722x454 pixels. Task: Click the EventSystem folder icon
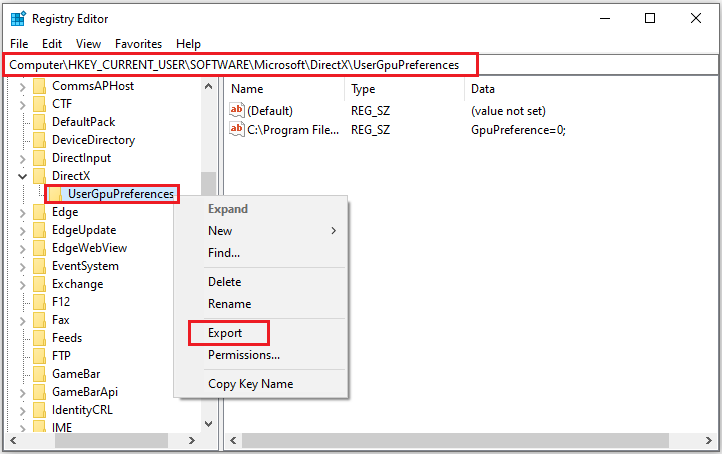40,266
